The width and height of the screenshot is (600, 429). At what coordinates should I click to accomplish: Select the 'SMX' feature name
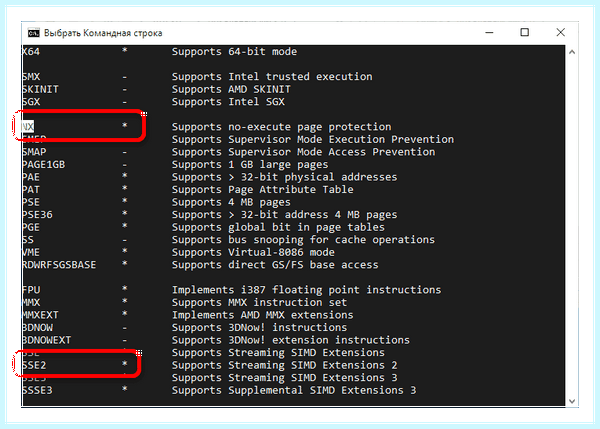pyautogui.click(x=31, y=77)
